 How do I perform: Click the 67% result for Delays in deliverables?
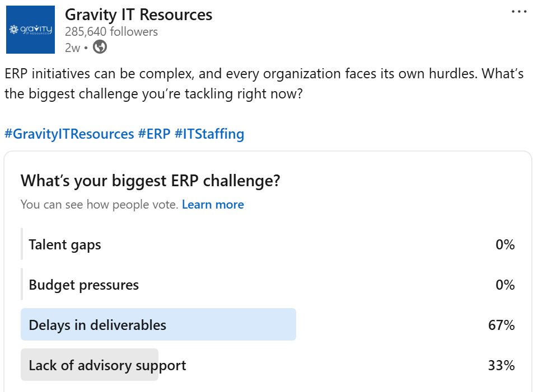pos(501,325)
